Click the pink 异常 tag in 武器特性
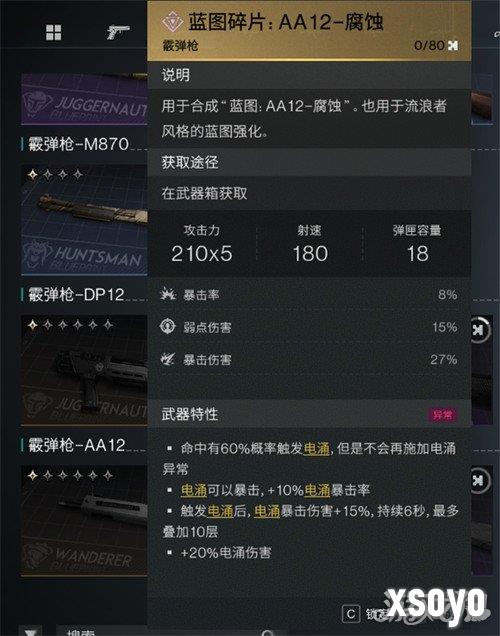The width and height of the screenshot is (500, 636). (443, 415)
